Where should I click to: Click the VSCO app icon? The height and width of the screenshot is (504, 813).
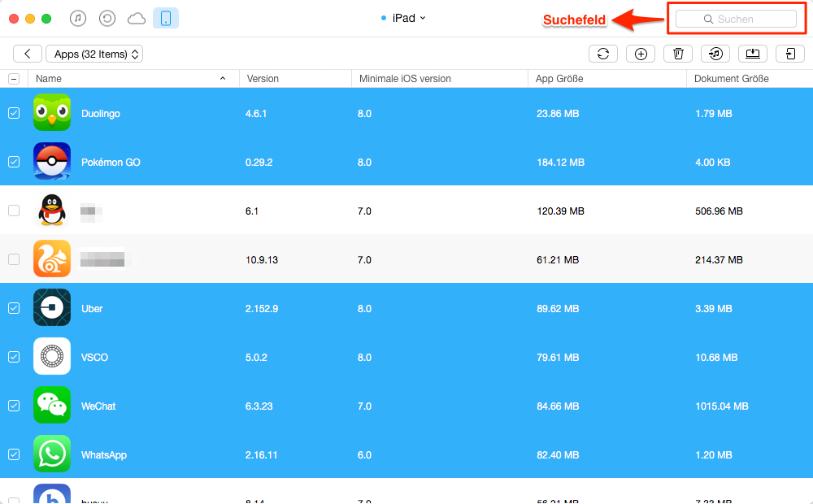(x=52, y=356)
